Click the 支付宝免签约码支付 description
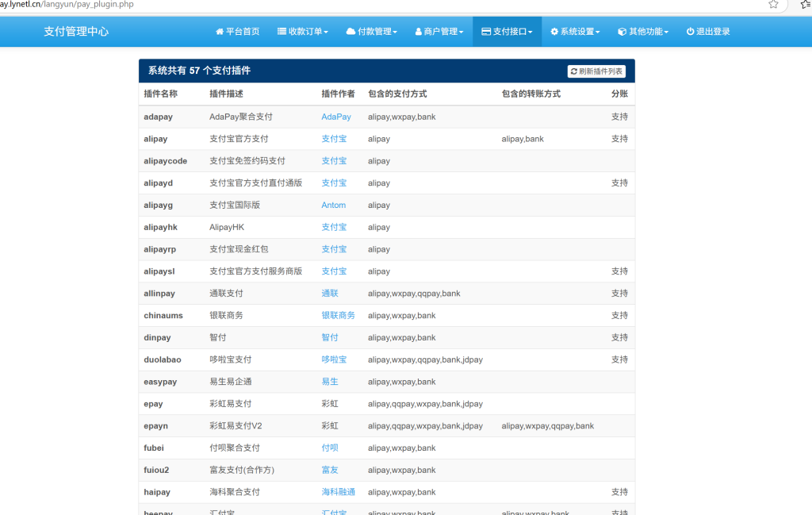This screenshot has height=515, width=812. (247, 161)
